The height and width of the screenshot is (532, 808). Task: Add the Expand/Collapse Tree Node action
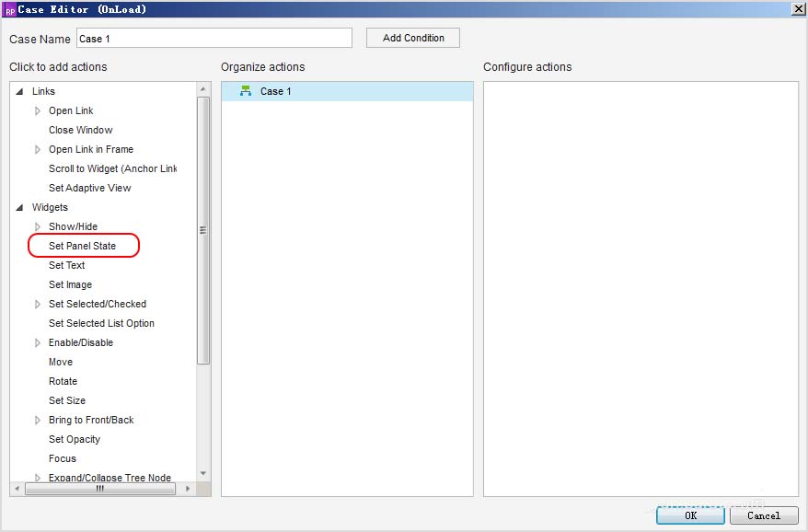pyautogui.click(x=110, y=478)
